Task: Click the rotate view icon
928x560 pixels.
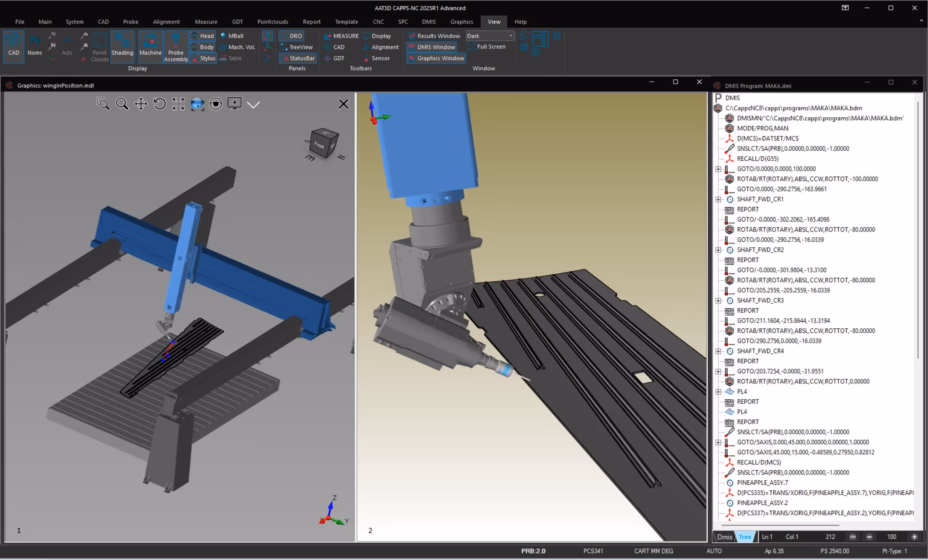Action: pyautogui.click(x=160, y=104)
